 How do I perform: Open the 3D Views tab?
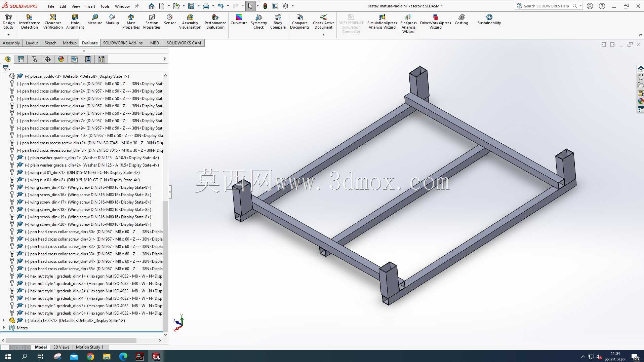pyautogui.click(x=61, y=347)
